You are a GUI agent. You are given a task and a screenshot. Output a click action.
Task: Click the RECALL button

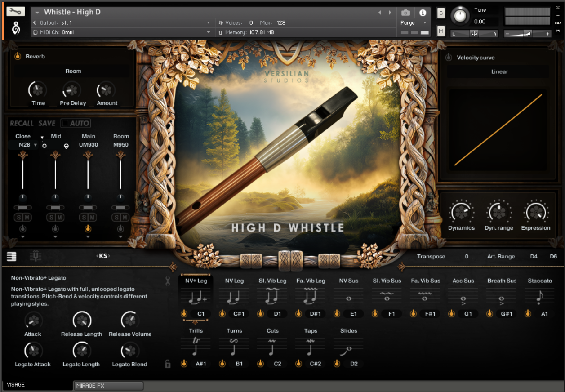click(22, 123)
